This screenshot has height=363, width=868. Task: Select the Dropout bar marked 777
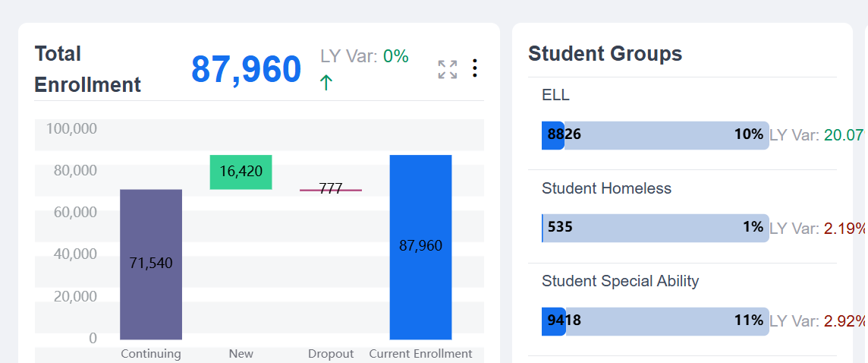331,189
